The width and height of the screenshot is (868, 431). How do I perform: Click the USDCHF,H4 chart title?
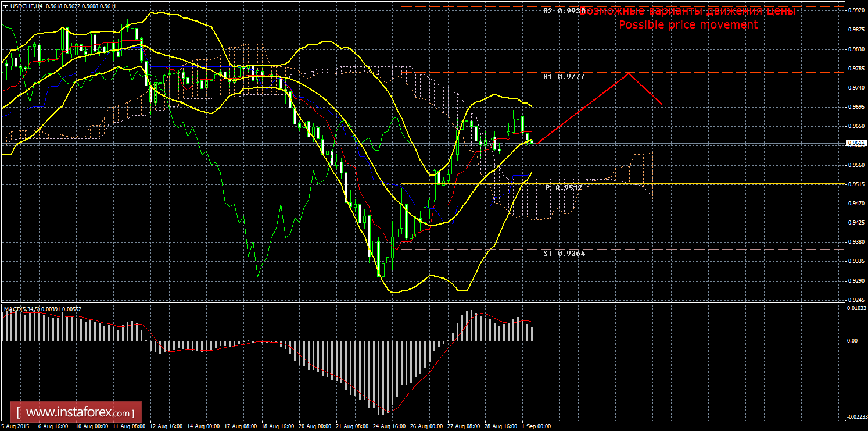coord(25,5)
